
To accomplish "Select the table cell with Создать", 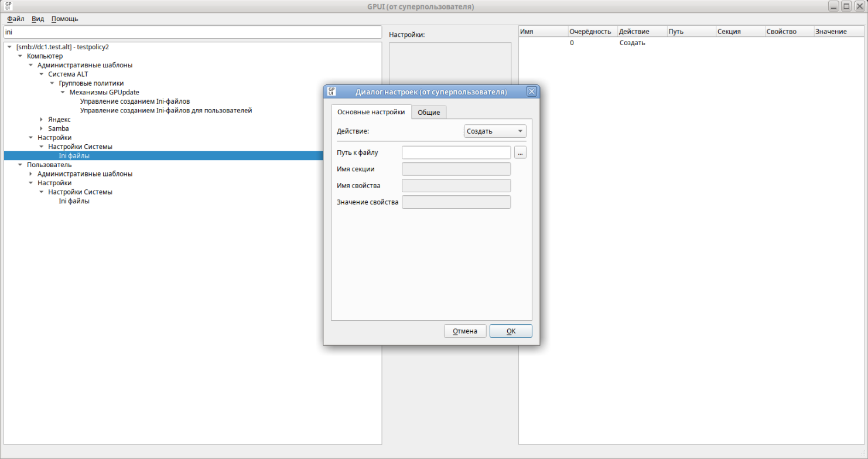I will point(641,43).
